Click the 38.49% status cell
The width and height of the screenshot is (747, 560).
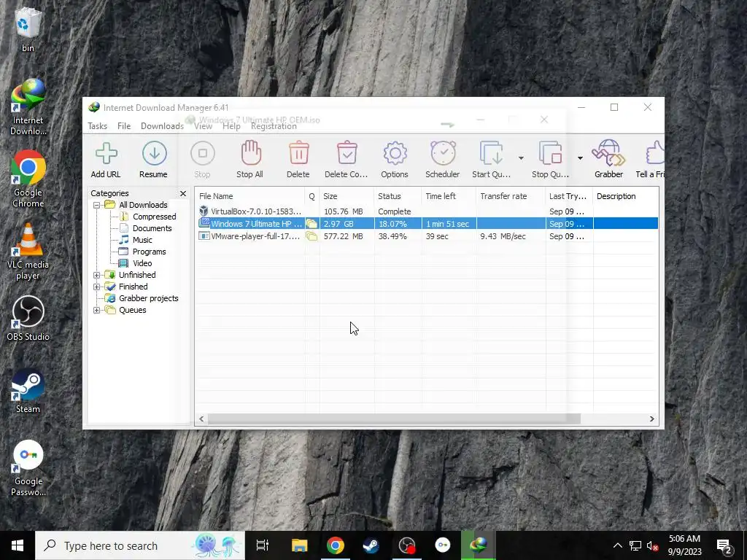pos(398,236)
